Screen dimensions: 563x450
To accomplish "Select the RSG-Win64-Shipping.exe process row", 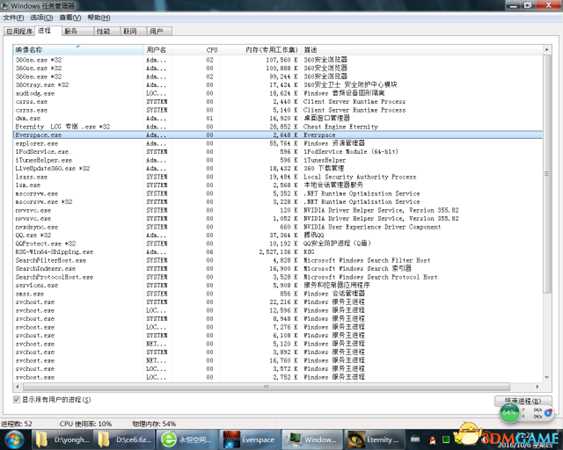I will pos(278,252).
